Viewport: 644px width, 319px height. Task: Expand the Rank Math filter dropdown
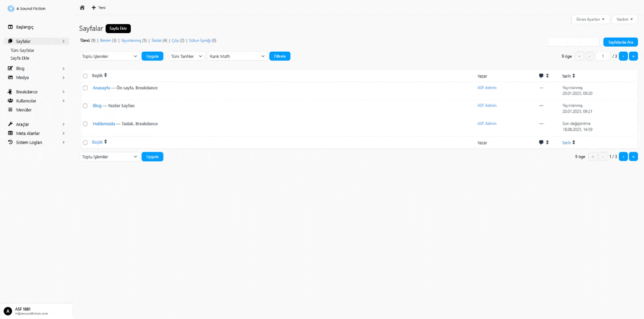(237, 56)
